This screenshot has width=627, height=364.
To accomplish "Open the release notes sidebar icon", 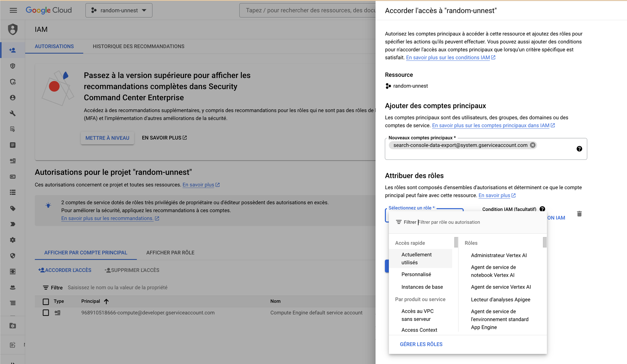I will click(x=13, y=345).
